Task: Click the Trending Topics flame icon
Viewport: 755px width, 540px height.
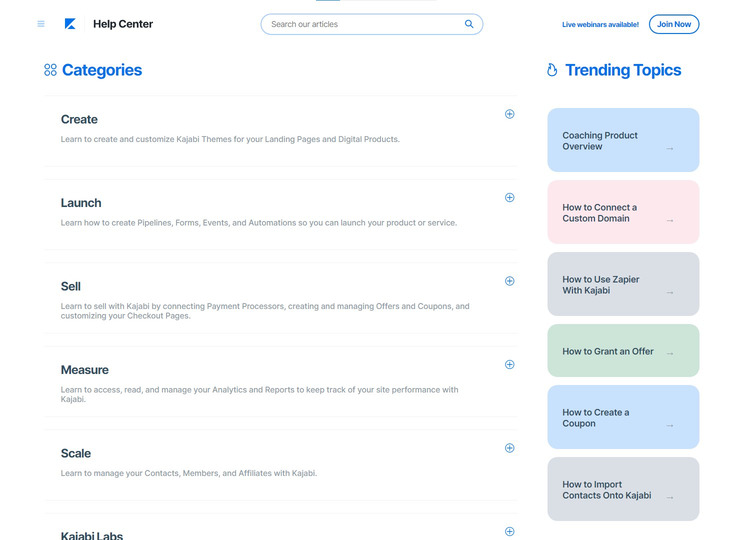Action: click(552, 70)
